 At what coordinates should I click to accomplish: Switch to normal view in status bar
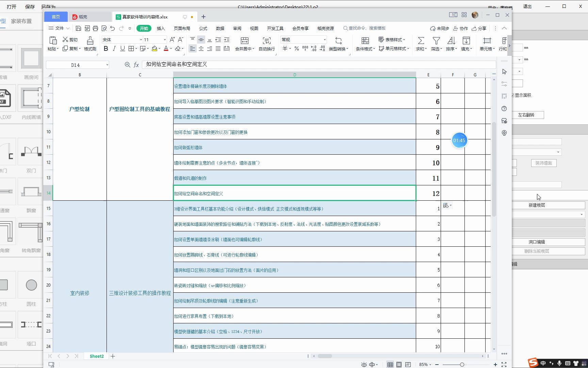[390, 365]
